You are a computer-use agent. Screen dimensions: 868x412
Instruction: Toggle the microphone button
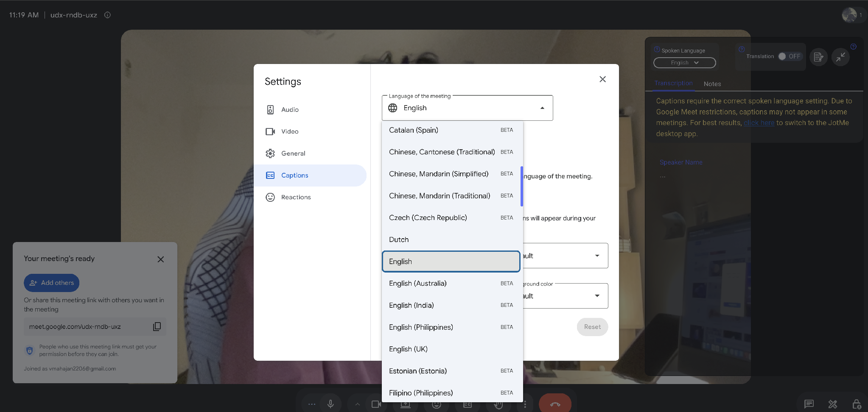330,404
